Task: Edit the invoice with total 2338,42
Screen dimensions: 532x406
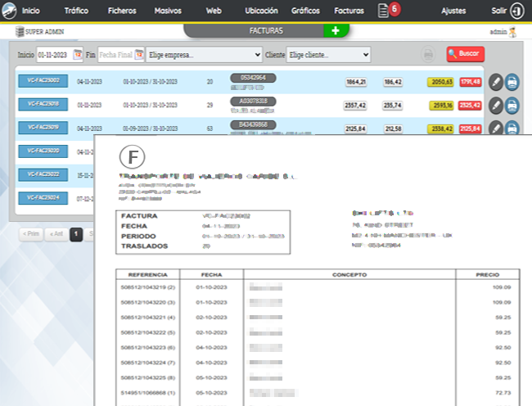Action: (x=496, y=129)
